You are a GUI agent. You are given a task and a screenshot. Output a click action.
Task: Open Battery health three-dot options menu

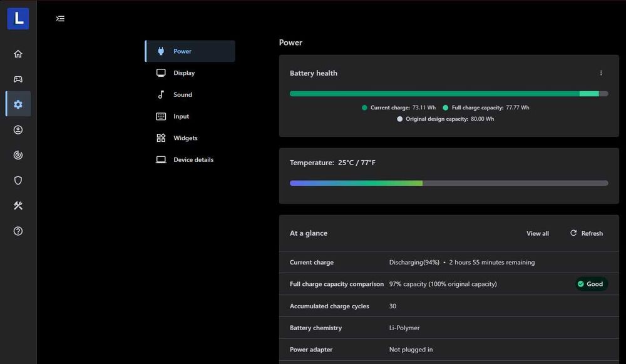pos(601,73)
